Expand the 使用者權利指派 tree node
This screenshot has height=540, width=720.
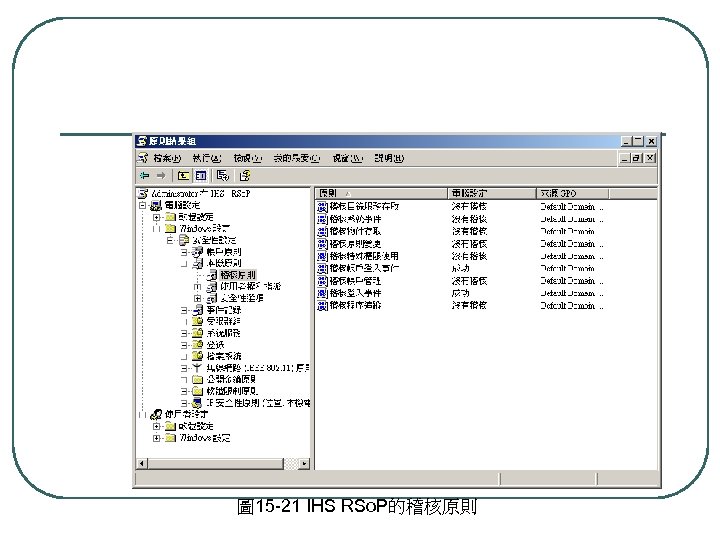tap(197, 287)
